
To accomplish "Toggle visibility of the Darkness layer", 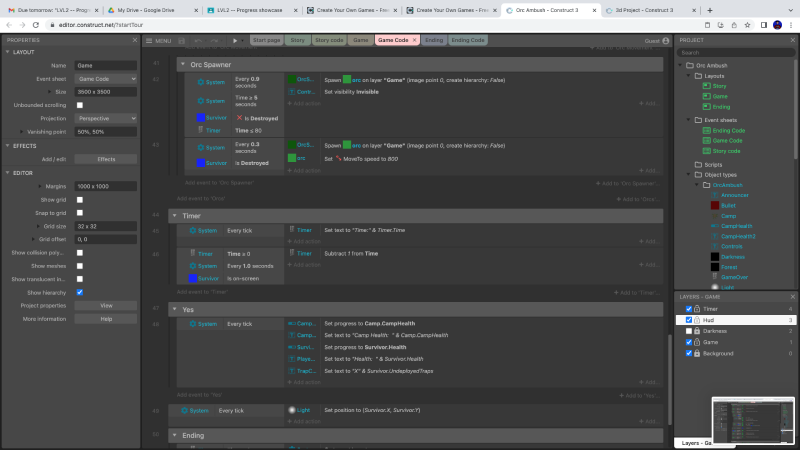I will (688, 331).
